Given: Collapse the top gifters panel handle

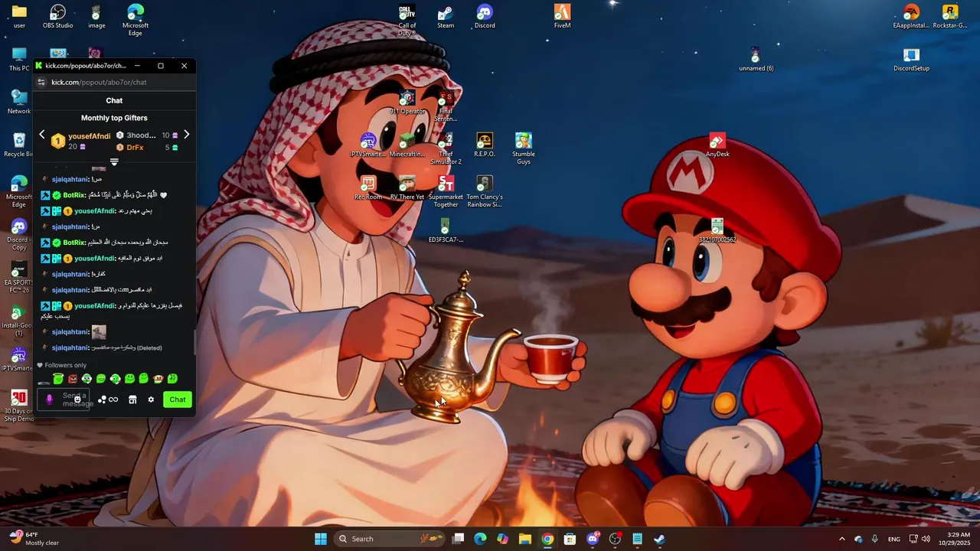Looking at the screenshot, I should tap(114, 162).
